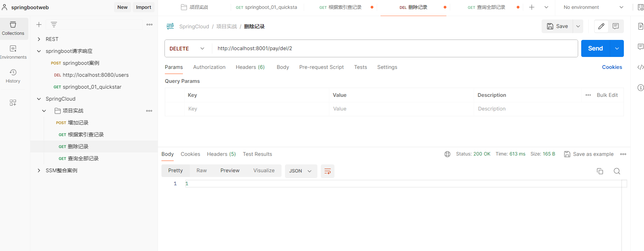The height and width of the screenshot is (251, 644).
Task: Open the documentation icon in right sidebar
Action: point(641,26)
